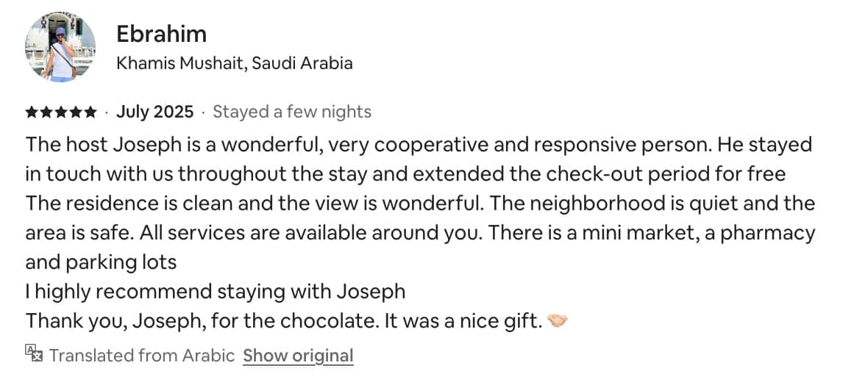The image size is (868, 385).
Task: Click the July 2025 review date
Action: [x=154, y=112]
